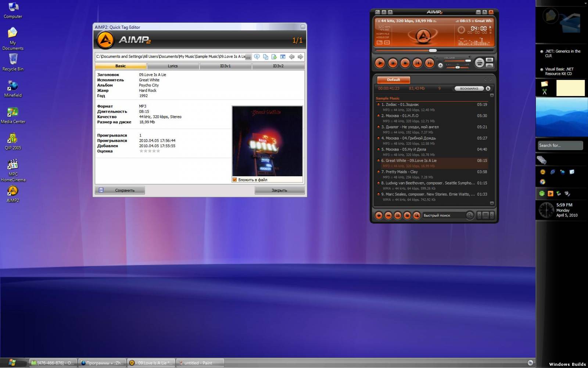The height and width of the screenshot is (368, 588).
Task: Select the Default playlist tab
Action: [393, 80]
